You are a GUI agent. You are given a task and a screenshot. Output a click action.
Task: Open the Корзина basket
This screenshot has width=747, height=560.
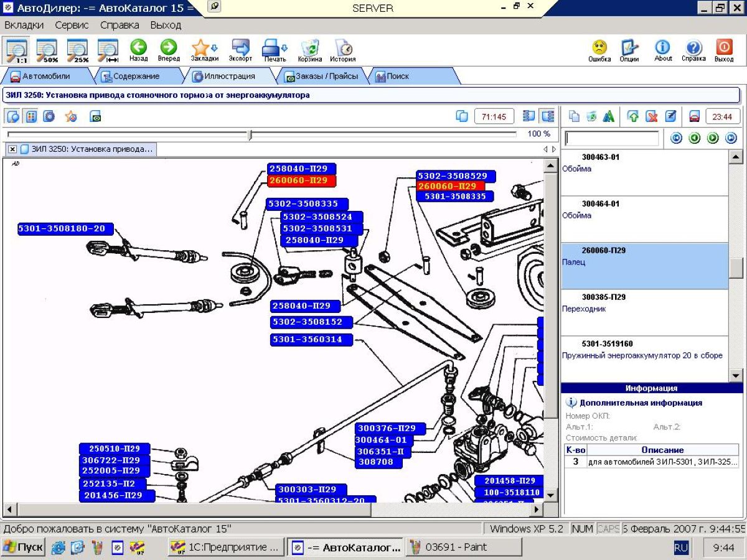click(309, 50)
